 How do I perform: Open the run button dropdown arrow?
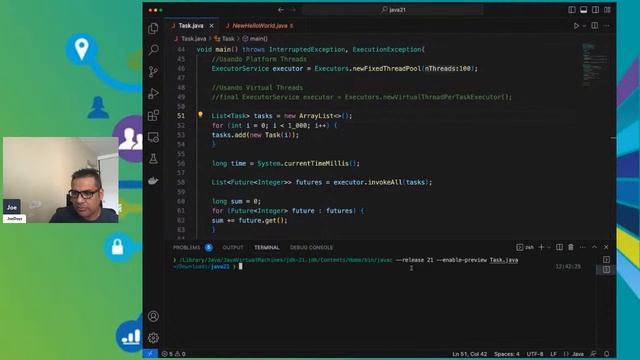coord(584,26)
